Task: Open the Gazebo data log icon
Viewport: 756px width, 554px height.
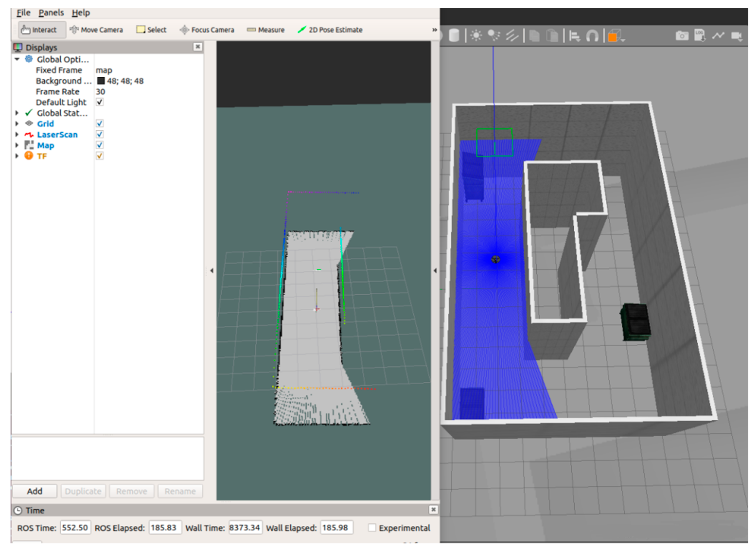Action: (699, 35)
